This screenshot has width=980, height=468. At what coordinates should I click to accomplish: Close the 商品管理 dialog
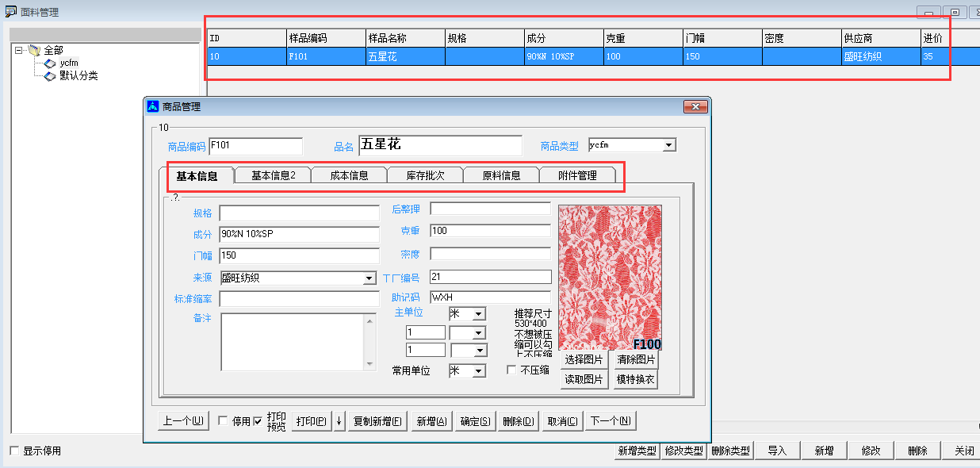pos(695,106)
